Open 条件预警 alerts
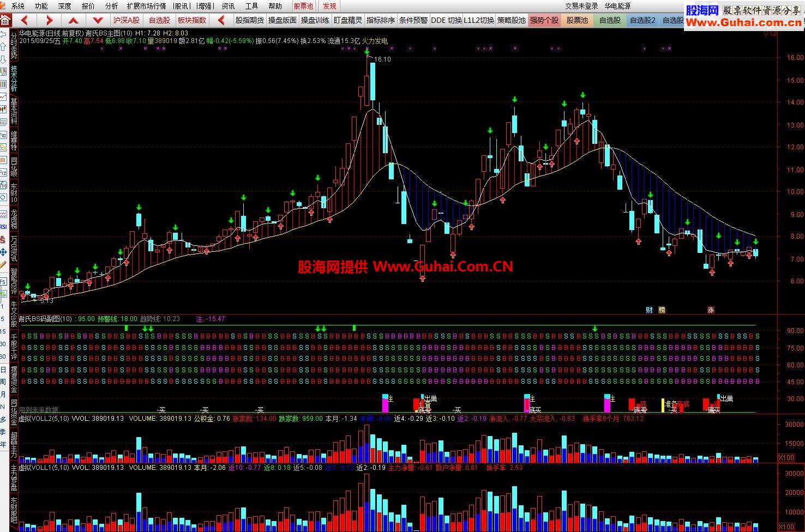 click(413, 20)
